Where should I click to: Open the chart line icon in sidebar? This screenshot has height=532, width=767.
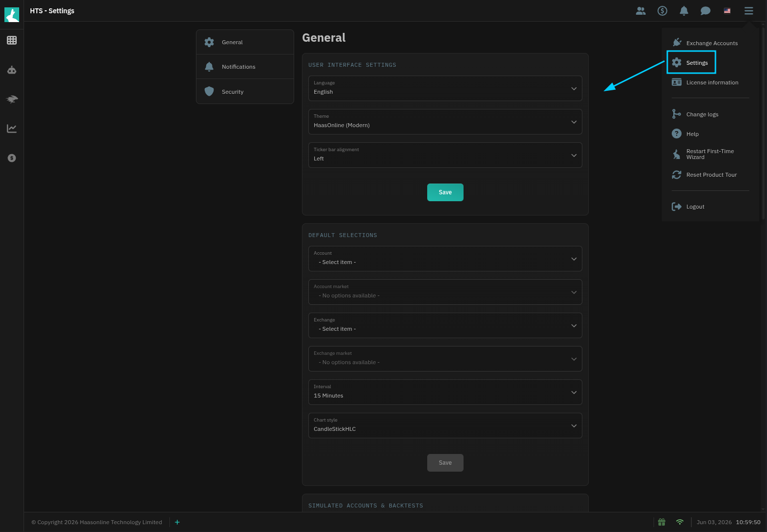click(12, 129)
